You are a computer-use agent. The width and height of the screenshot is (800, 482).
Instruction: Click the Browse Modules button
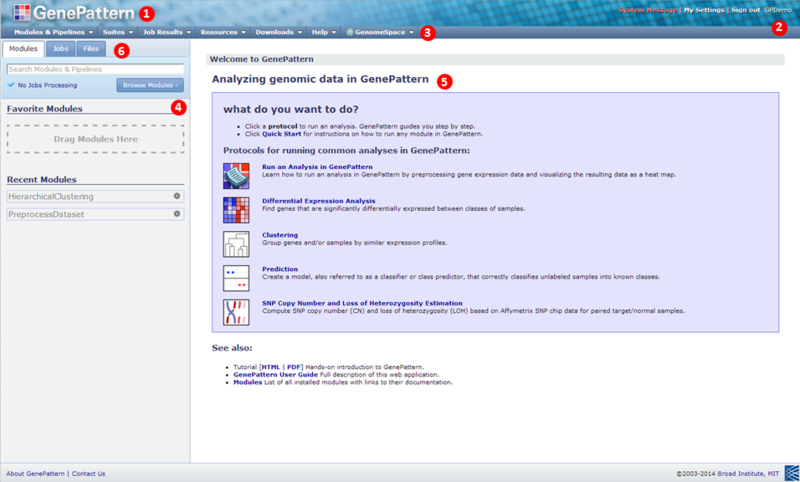coord(150,85)
